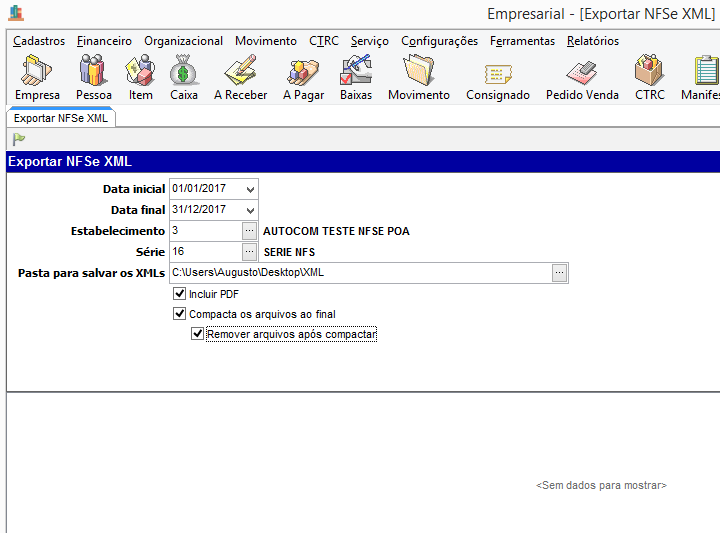The image size is (720, 533).
Task: Click the Baixas toolbar icon
Action: coord(356,78)
